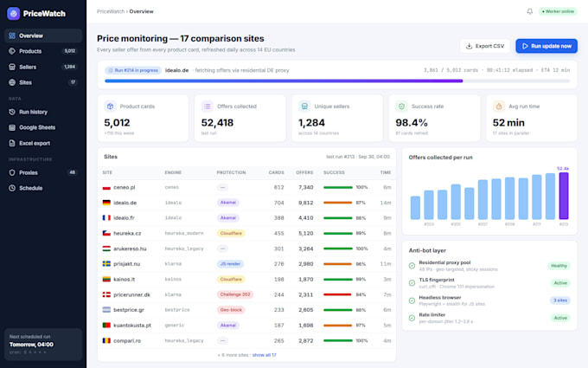
Task: Follow the show all 17 link
Action: click(x=265, y=355)
